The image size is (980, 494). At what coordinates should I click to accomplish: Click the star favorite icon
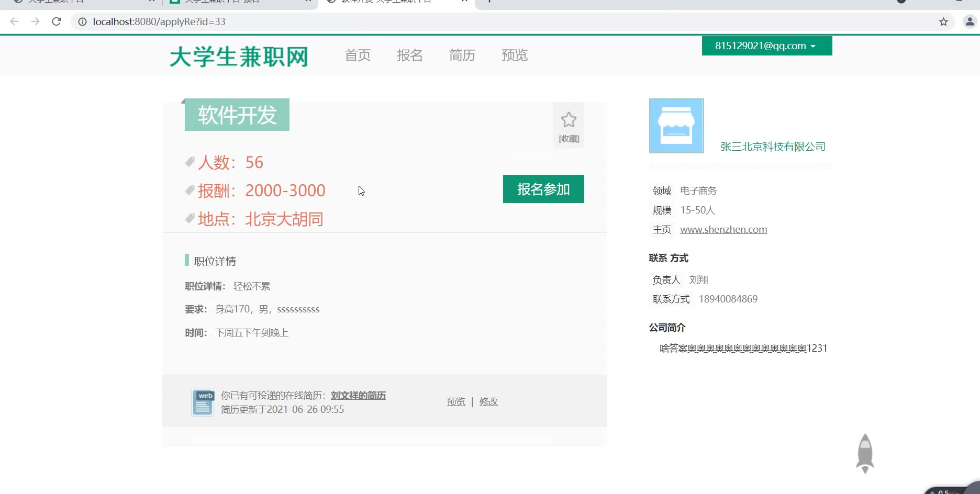tap(569, 120)
